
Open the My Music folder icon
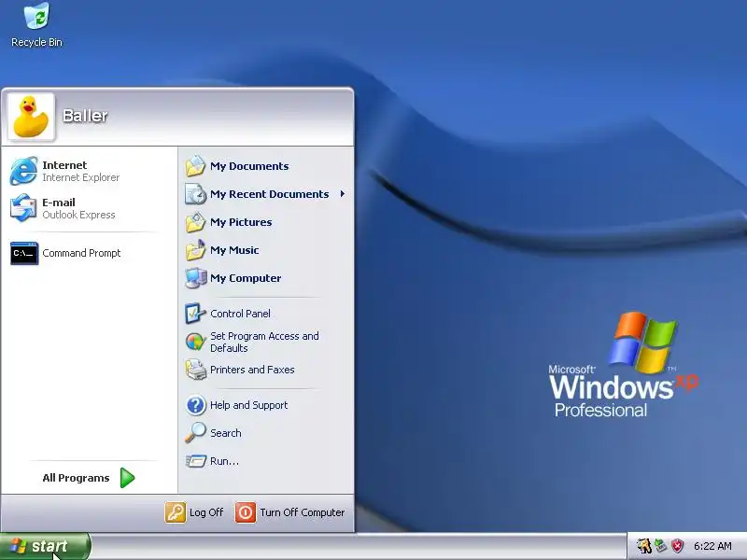click(x=195, y=250)
